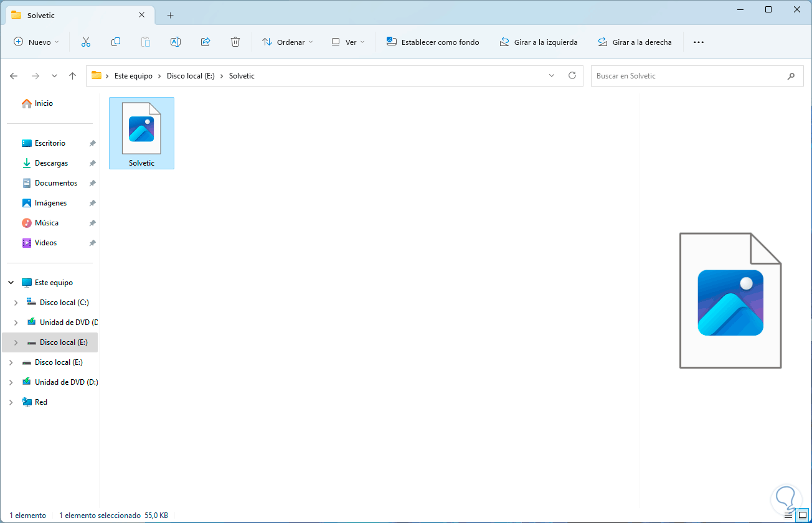Go up one folder level

click(72, 76)
